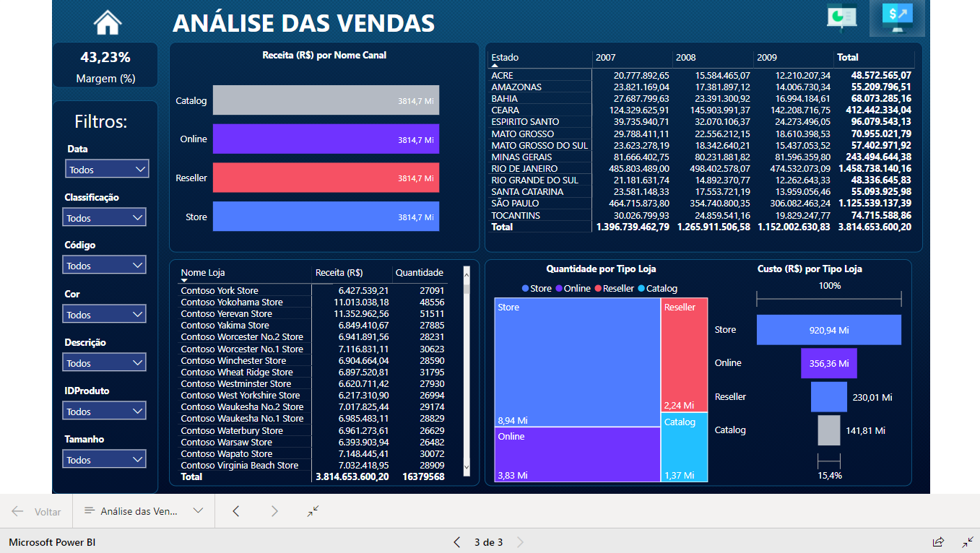The width and height of the screenshot is (980, 553).
Task: Expand the Análise das Ven... page dropdown
Action: pos(198,511)
